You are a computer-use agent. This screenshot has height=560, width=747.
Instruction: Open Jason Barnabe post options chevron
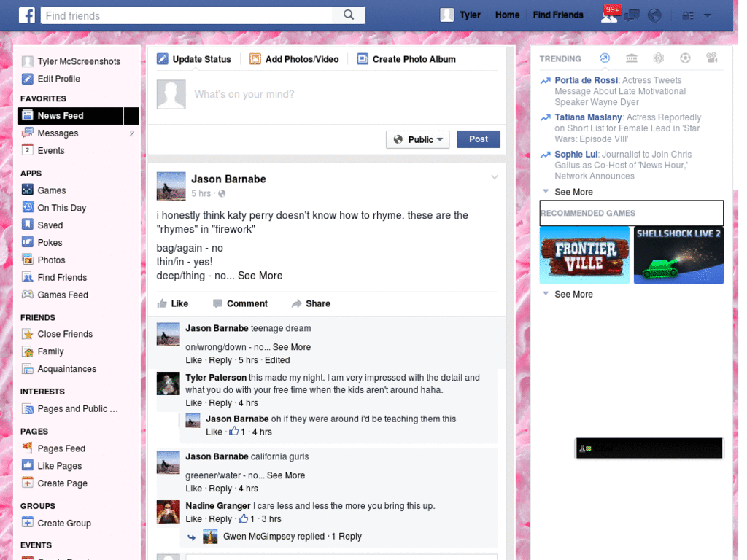pos(495,177)
